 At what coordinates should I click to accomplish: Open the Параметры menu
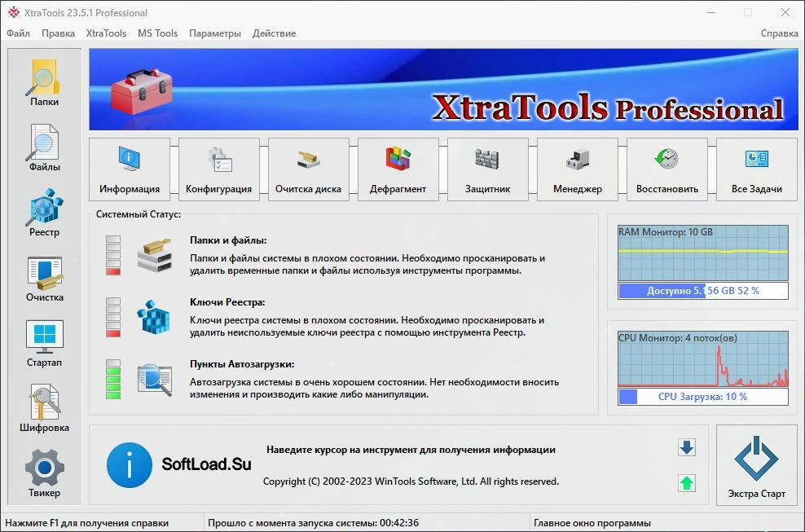point(215,33)
